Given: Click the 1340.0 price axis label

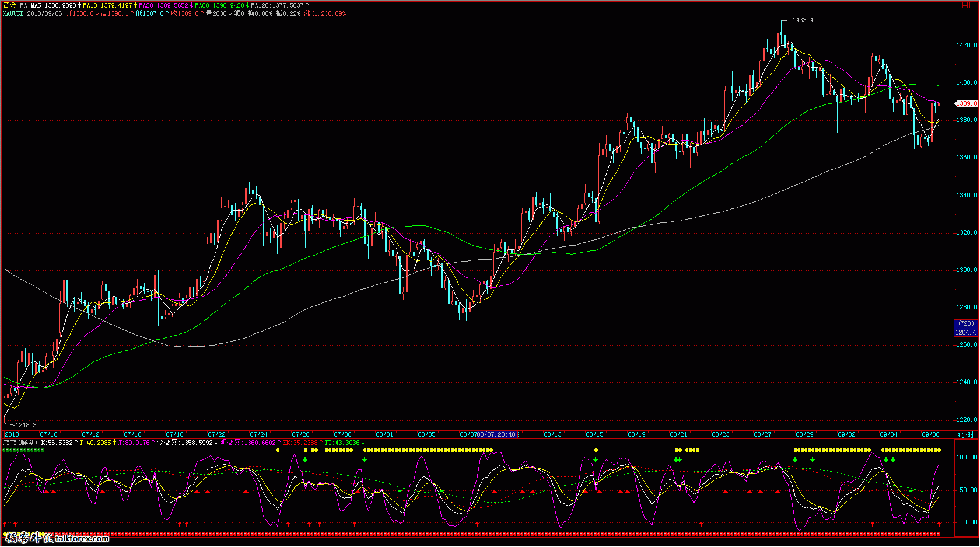Looking at the screenshot, I should coord(967,195).
